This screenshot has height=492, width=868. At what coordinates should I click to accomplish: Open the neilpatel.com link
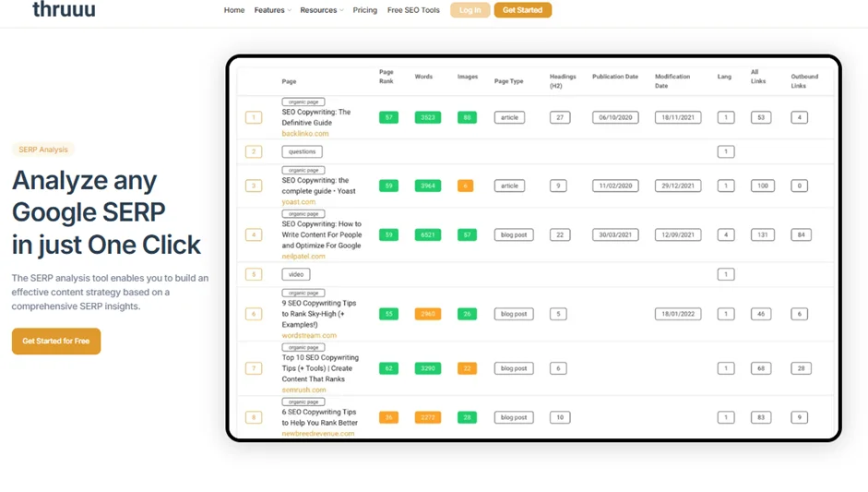click(303, 256)
